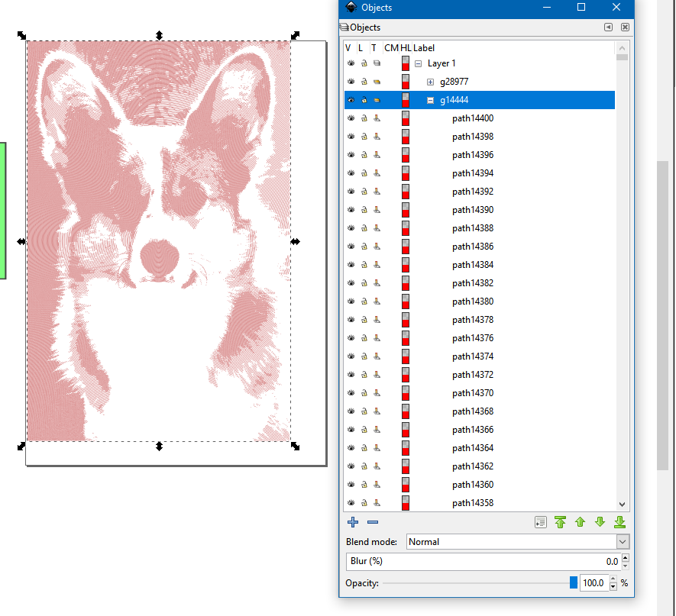This screenshot has height=616, width=676.
Task: Click the Objects panel iconify arrow button
Action: 608,27
